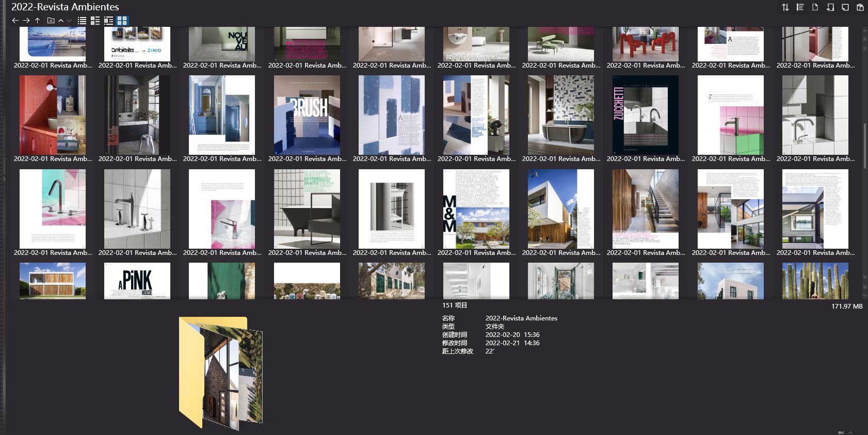Open the ZUCCHETTI page thumbnail
The height and width of the screenshot is (435, 868).
point(646,115)
